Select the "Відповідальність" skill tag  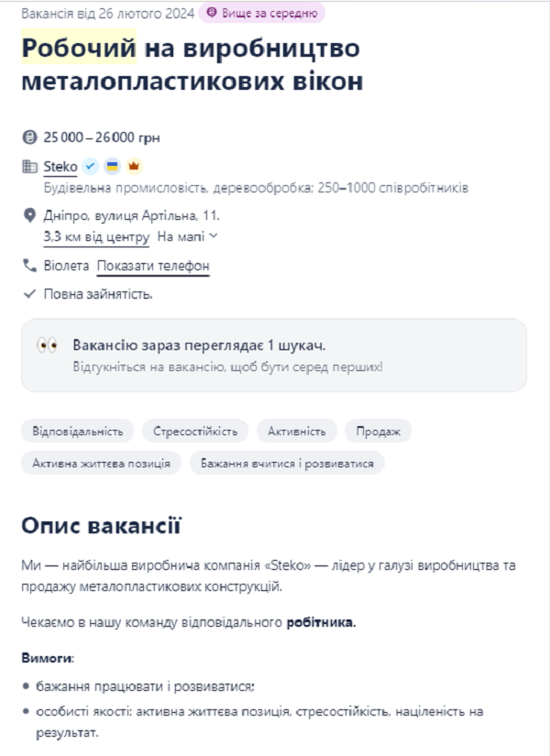77,431
